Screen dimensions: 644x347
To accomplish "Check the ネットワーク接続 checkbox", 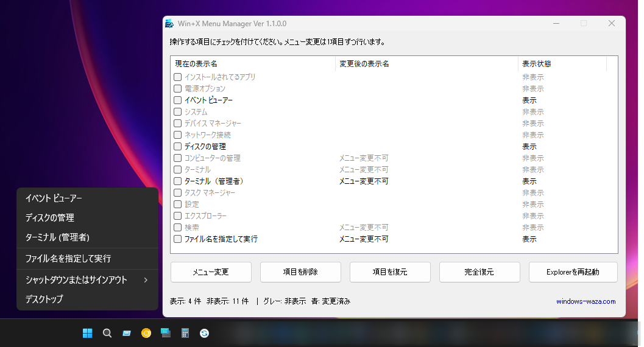I will click(177, 135).
